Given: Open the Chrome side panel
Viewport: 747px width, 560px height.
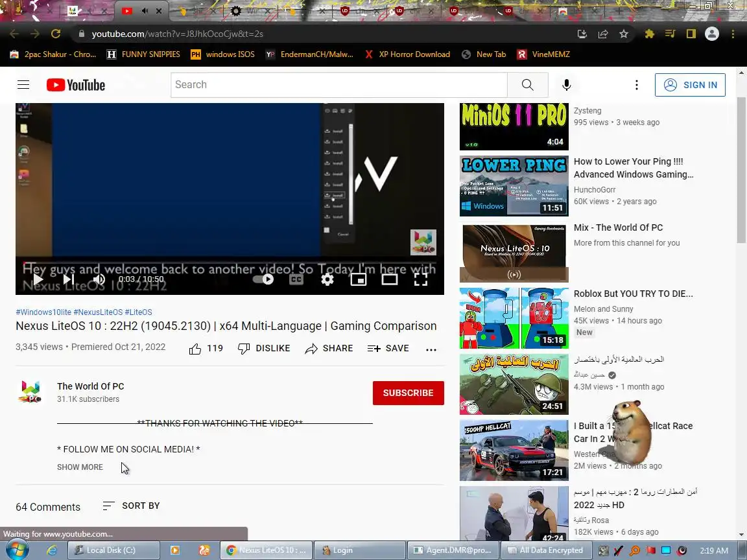Looking at the screenshot, I should (691, 34).
